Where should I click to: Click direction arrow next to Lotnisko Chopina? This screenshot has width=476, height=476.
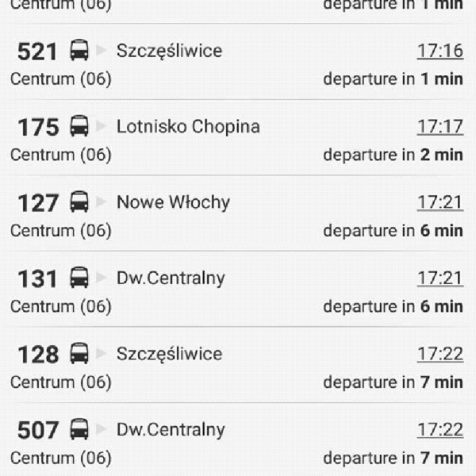tap(101, 127)
